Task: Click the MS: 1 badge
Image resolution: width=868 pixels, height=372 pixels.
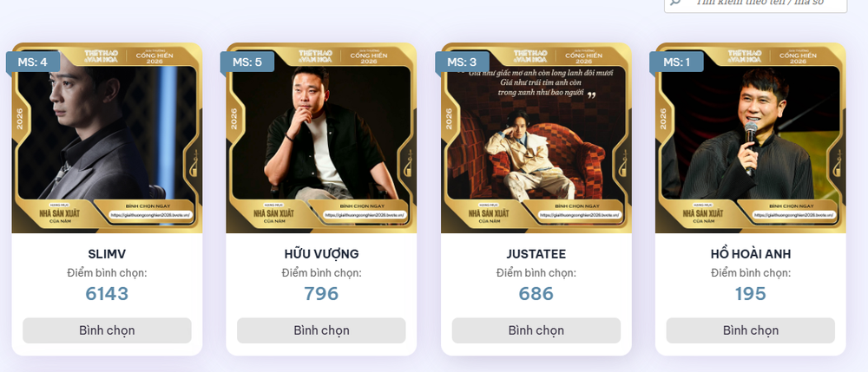Action: [x=676, y=62]
